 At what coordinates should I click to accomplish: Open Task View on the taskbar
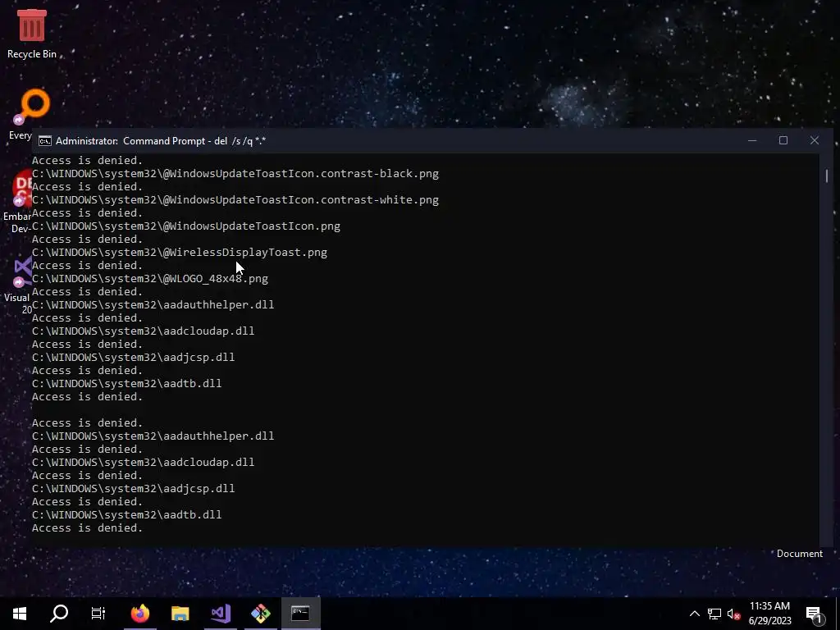click(x=98, y=614)
